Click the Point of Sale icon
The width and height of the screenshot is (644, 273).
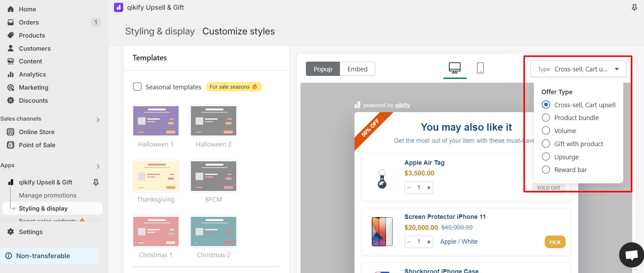point(11,145)
